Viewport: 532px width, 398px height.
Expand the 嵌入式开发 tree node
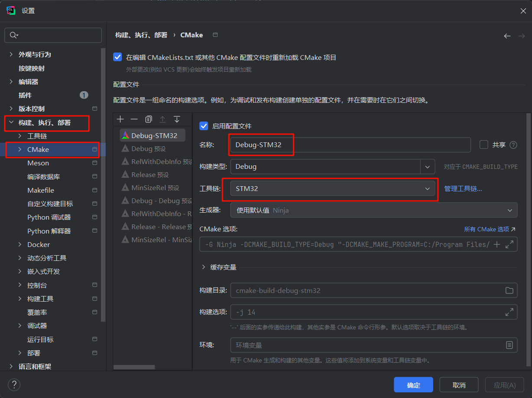20,272
